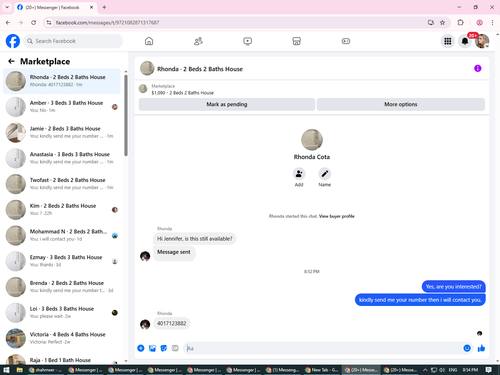
Task: Open Chrome three-dot menu
Action: click(x=492, y=23)
